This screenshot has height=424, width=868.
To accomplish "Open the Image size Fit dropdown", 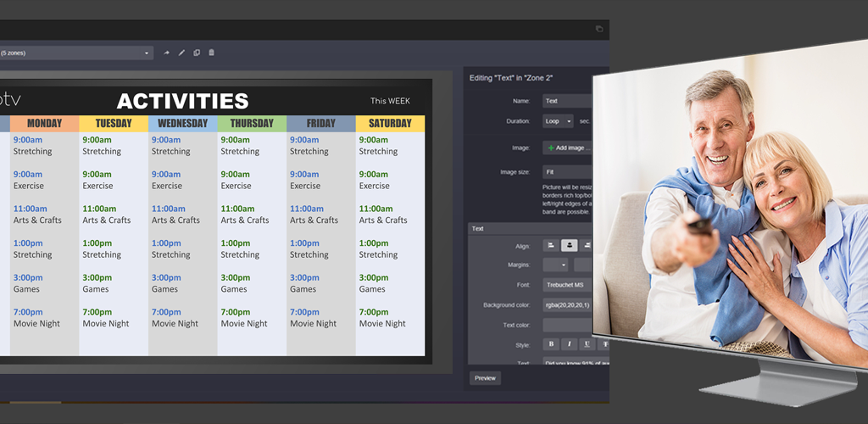I will tap(567, 172).
